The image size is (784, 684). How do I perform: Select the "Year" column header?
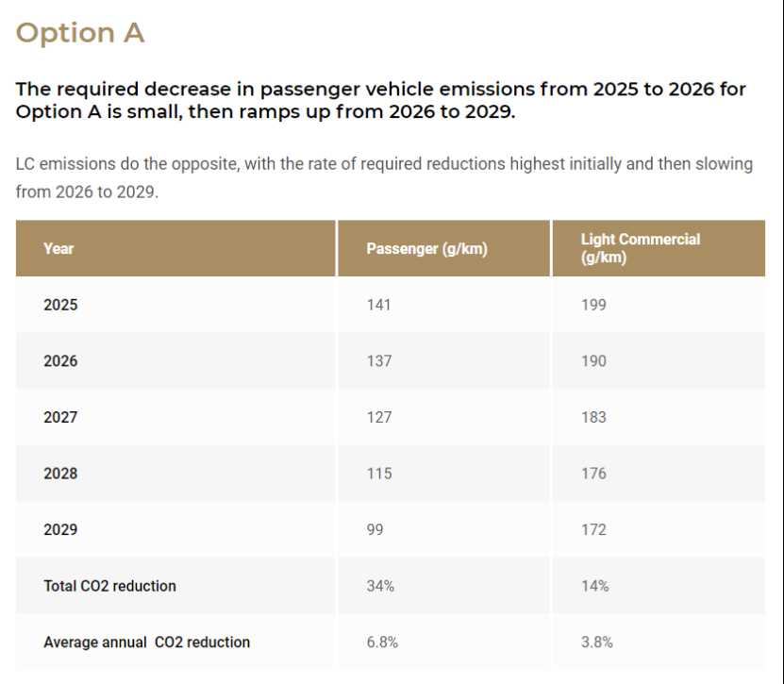click(x=58, y=249)
